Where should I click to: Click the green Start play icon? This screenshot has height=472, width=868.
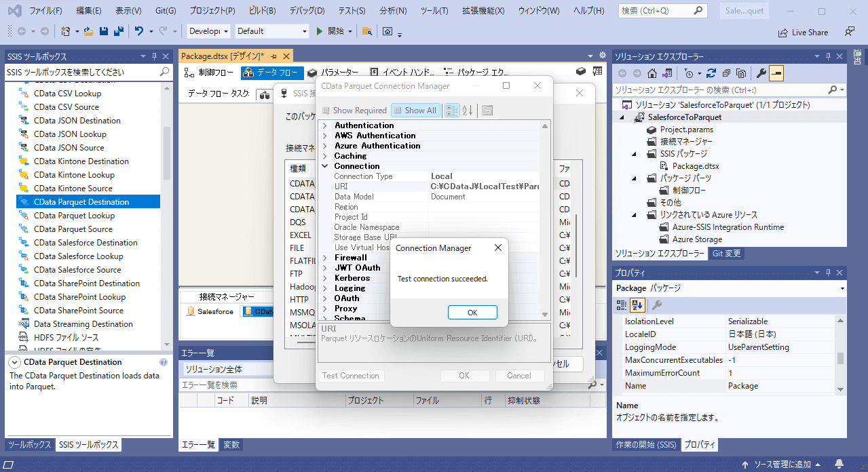(320, 31)
